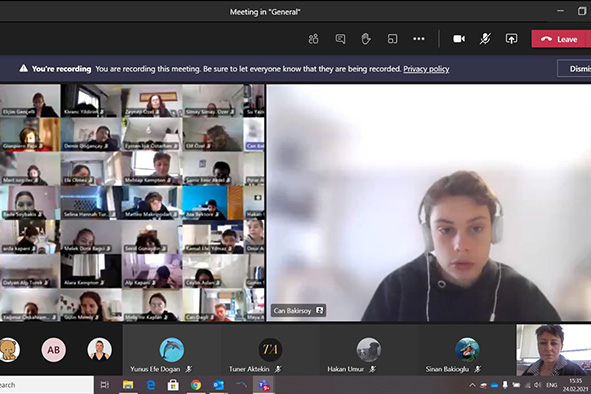The width and height of the screenshot is (591, 394).
Task: Select Yunus Efe Dogan participant tile
Action: click(171, 350)
